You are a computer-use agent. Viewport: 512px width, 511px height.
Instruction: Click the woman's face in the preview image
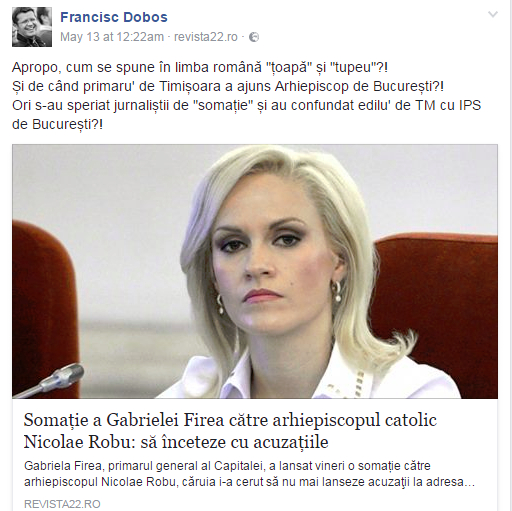point(272,258)
